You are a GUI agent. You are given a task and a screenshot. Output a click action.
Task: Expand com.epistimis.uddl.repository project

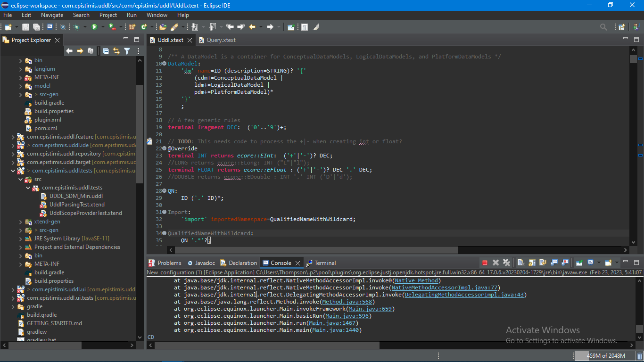[x=13, y=154]
